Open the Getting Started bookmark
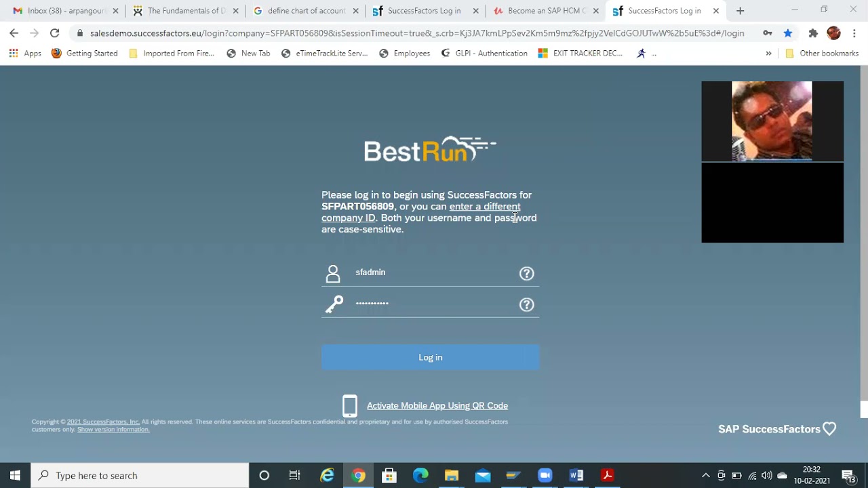The image size is (868, 488). (84, 54)
